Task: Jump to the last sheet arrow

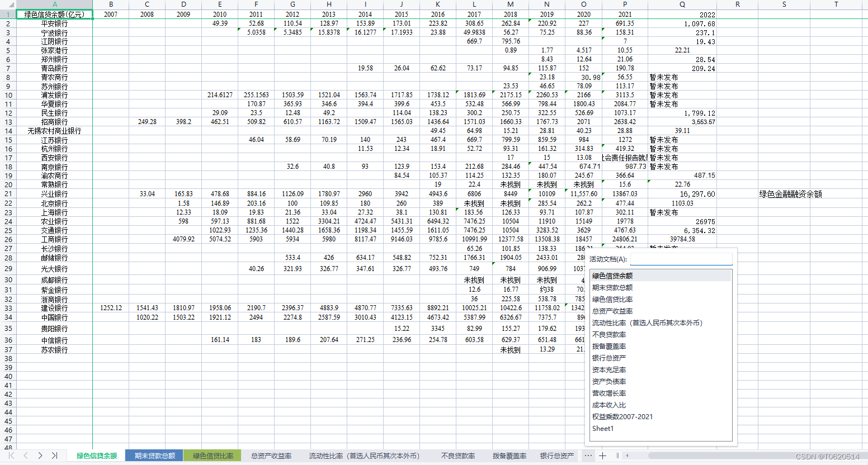Action: pyautogui.click(x=55, y=455)
